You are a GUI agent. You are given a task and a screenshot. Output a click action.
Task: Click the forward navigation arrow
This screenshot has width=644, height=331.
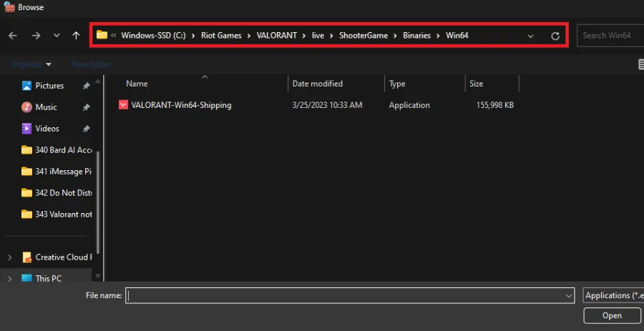(x=36, y=36)
